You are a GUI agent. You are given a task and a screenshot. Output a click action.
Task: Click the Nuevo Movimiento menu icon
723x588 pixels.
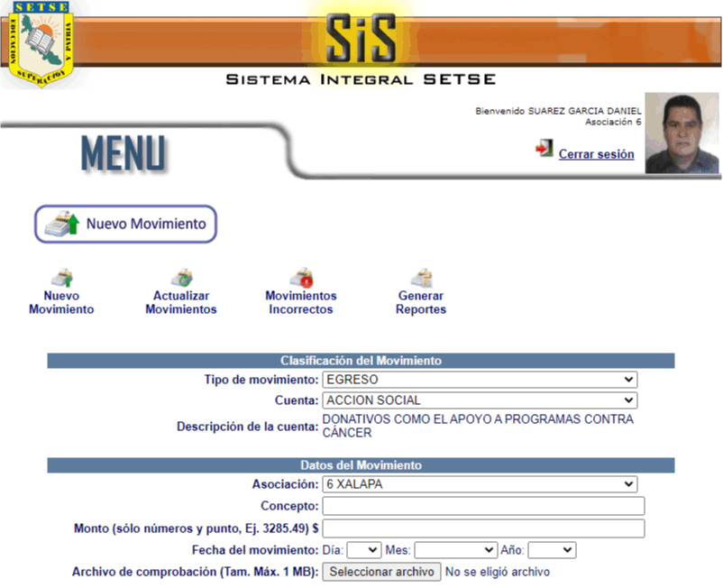[x=61, y=278]
